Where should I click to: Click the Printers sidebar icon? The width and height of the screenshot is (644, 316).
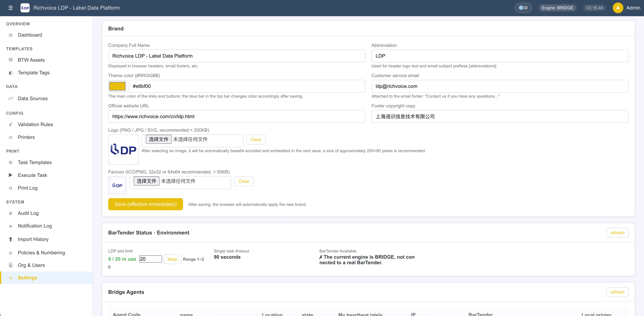[11, 137]
